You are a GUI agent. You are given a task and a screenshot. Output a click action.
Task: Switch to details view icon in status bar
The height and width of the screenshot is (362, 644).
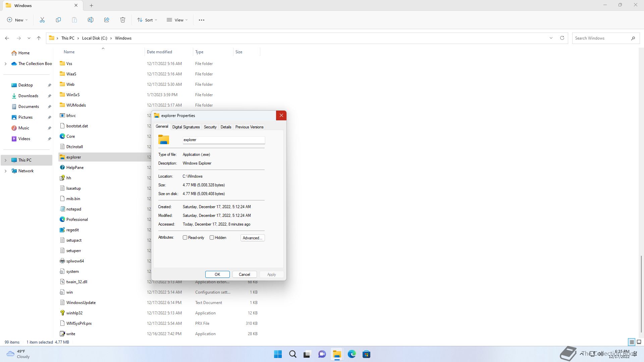click(632, 342)
